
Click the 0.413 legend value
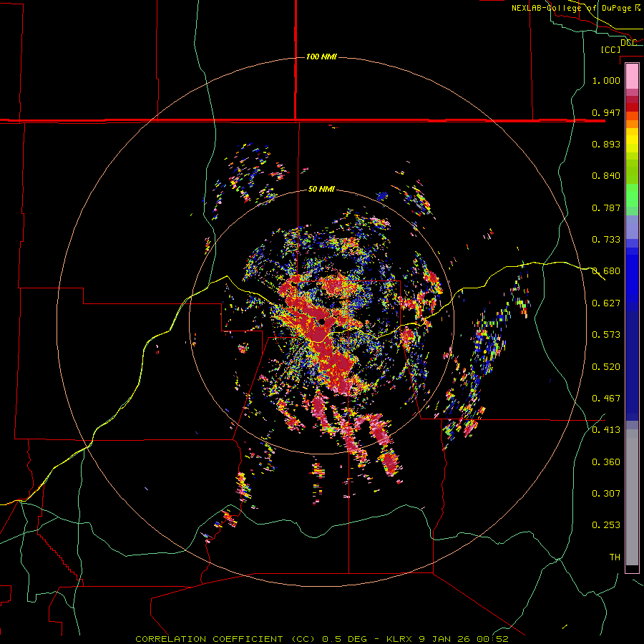[606, 430]
